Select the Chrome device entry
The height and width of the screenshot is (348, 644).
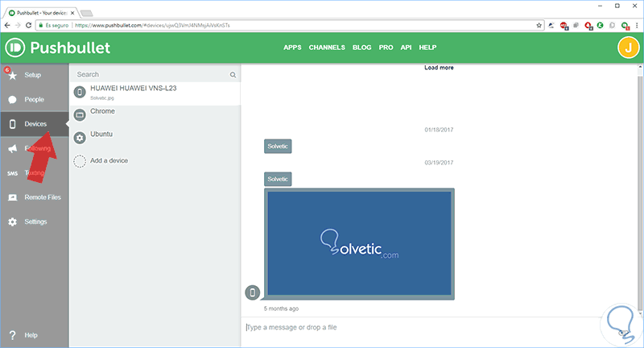pos(155,115)
